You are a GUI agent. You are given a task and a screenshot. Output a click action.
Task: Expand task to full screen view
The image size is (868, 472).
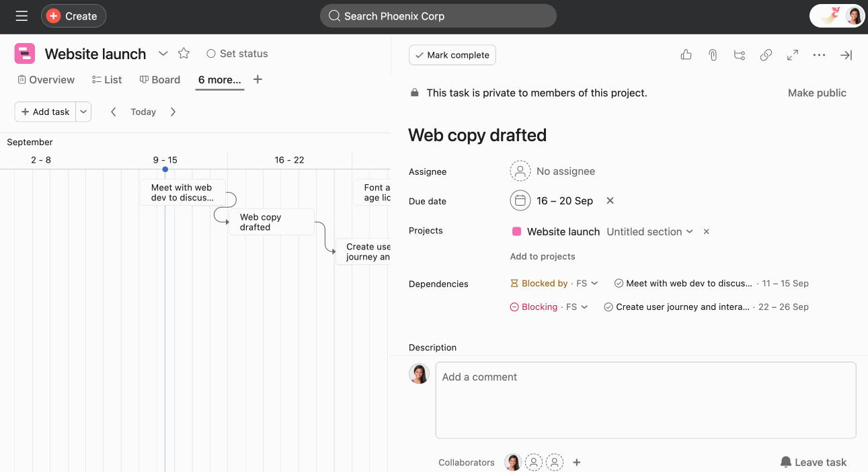(792, 54)
